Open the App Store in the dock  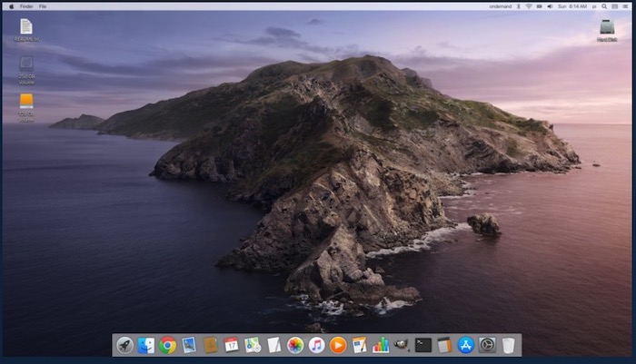click(x=466, y=345)
